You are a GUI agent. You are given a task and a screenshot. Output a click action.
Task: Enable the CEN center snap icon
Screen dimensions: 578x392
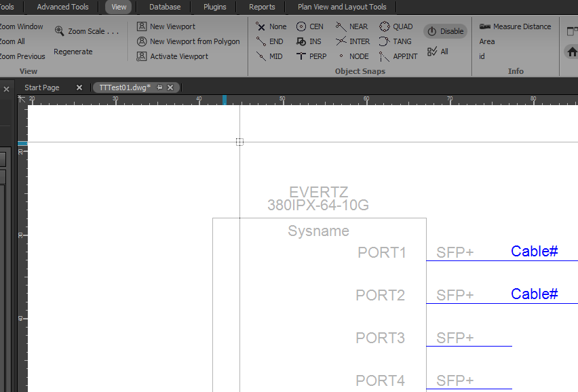(301, 26)
